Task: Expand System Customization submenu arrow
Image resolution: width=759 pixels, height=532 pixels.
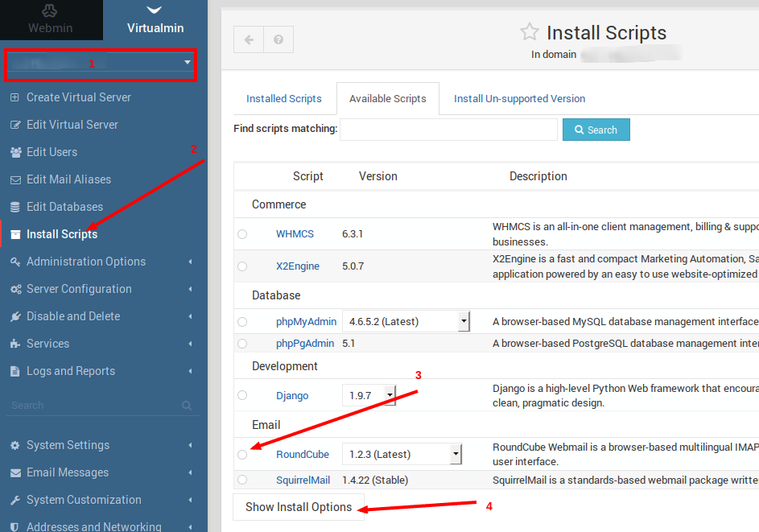Action: point(190,500)
